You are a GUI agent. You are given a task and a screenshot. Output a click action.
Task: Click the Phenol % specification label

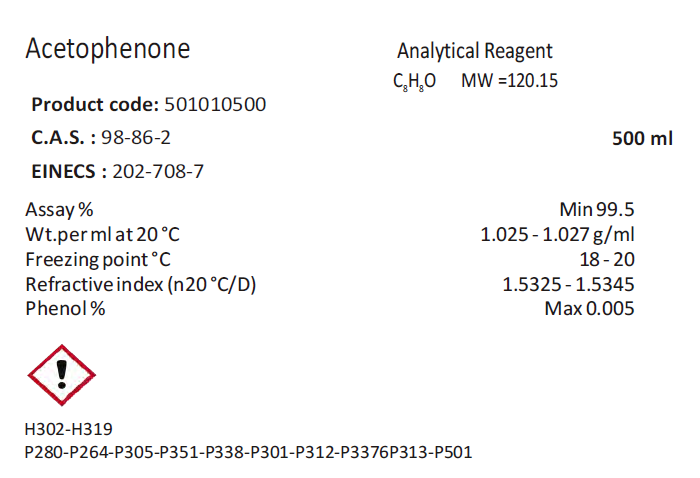65,308
